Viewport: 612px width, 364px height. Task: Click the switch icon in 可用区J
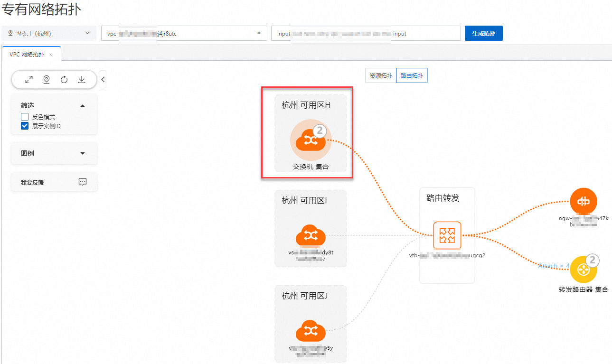(x=311, y=330)
